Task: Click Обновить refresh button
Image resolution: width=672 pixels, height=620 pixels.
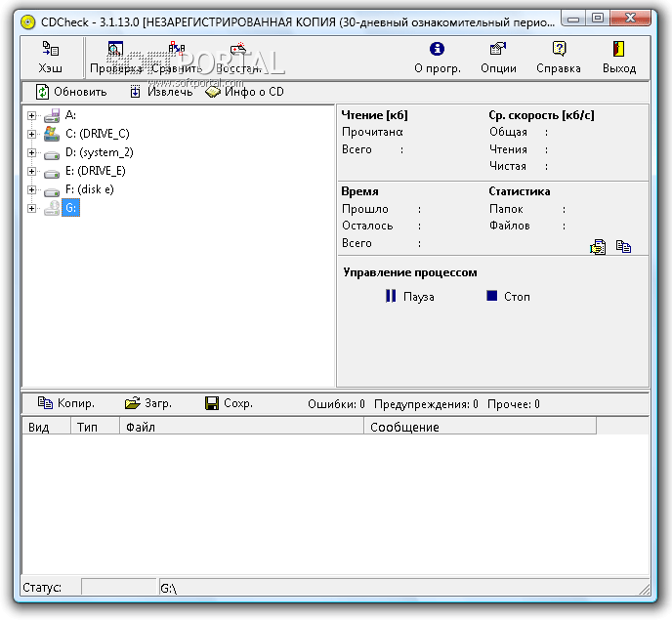Action: pos(70,92)
